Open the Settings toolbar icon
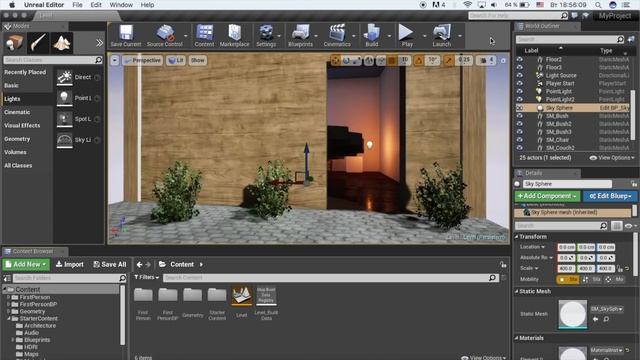This screenshot has height=360, width=640. point(266,36)
